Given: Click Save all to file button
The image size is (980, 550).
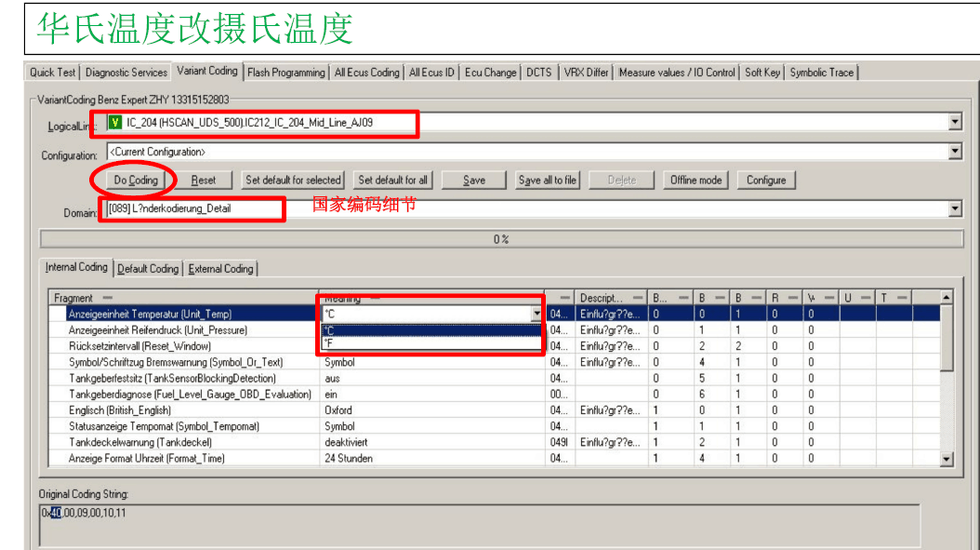Looking at the screenshot, I should [x=547, y=181].
